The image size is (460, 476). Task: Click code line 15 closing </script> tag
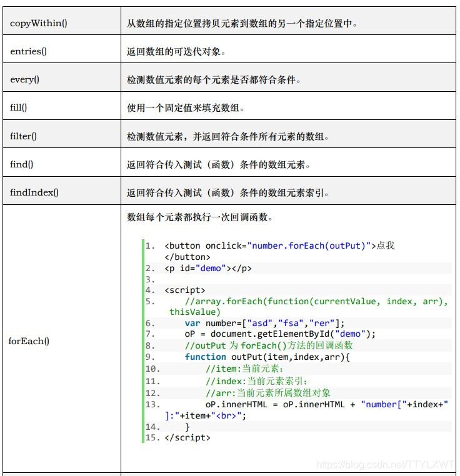(187, 437)
